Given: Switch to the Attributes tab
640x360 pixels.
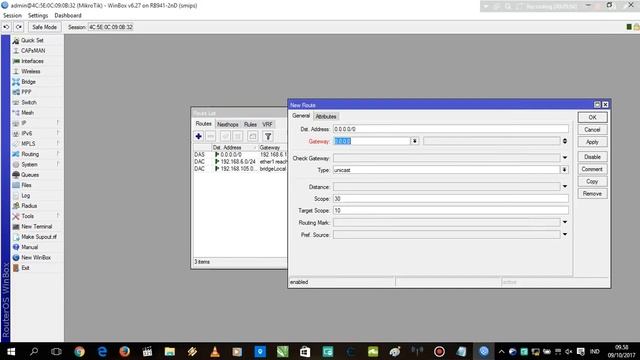Looking at the screenshot, I should 326,116.
